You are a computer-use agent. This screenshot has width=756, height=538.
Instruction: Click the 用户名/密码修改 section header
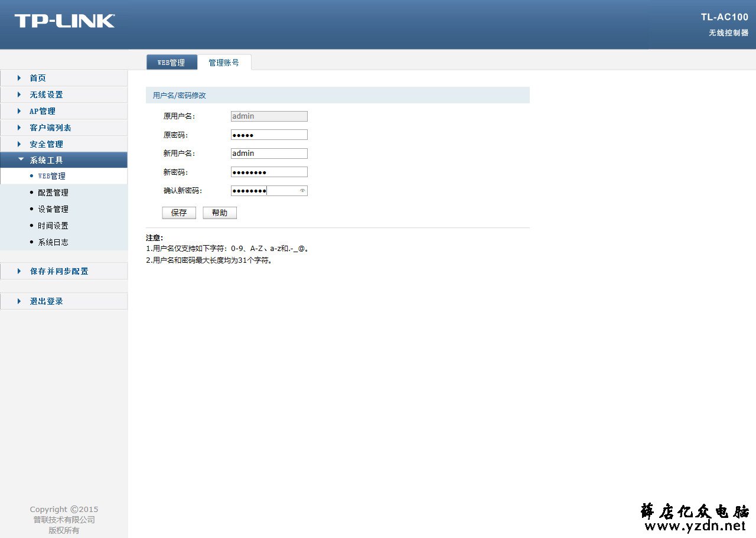point(338,95)
